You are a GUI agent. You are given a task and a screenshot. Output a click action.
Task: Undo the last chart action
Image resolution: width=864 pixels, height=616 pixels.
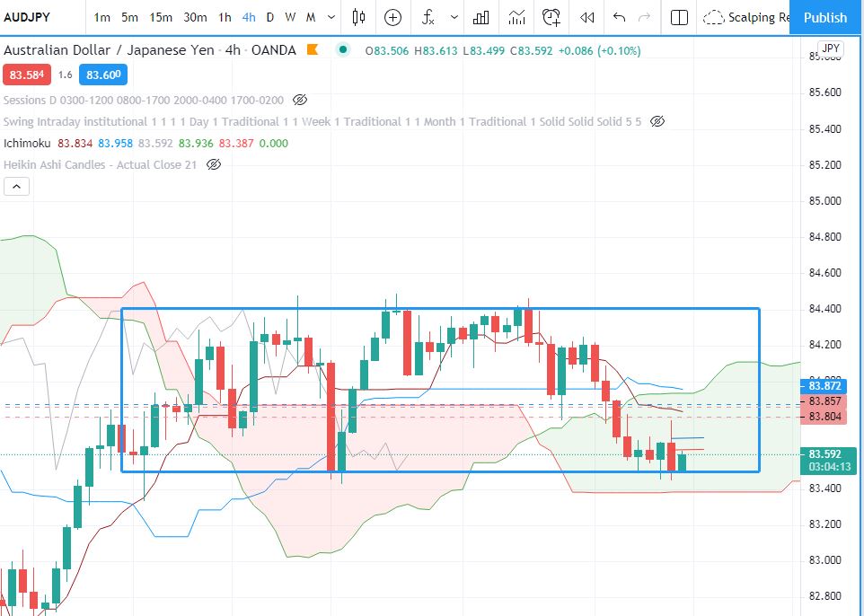(620, 18)
